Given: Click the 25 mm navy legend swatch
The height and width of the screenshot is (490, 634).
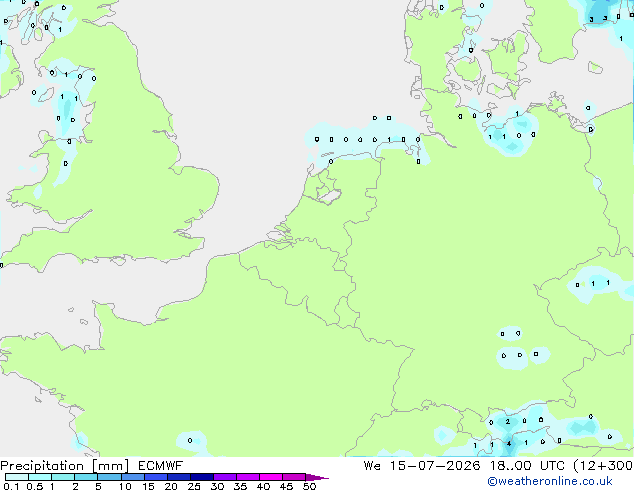Looking at the screenshot, I should tap(201, 477).
